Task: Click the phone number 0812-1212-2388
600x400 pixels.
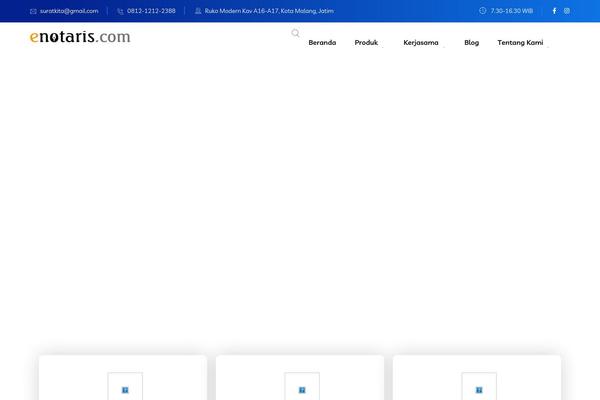Action: (x=151, y=11)
